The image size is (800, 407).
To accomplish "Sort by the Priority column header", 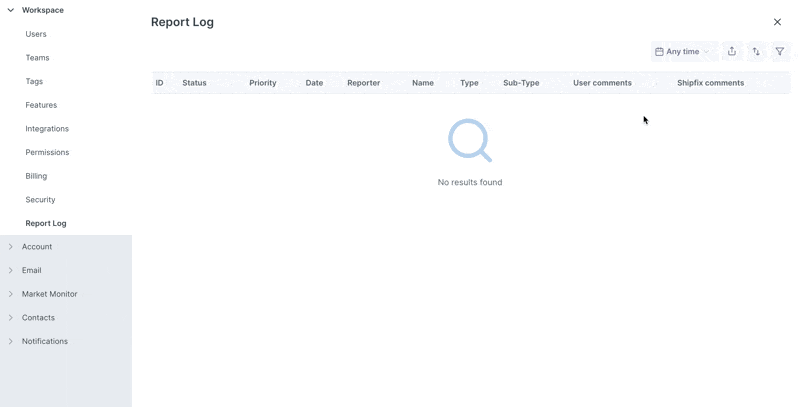I will 263,83.
